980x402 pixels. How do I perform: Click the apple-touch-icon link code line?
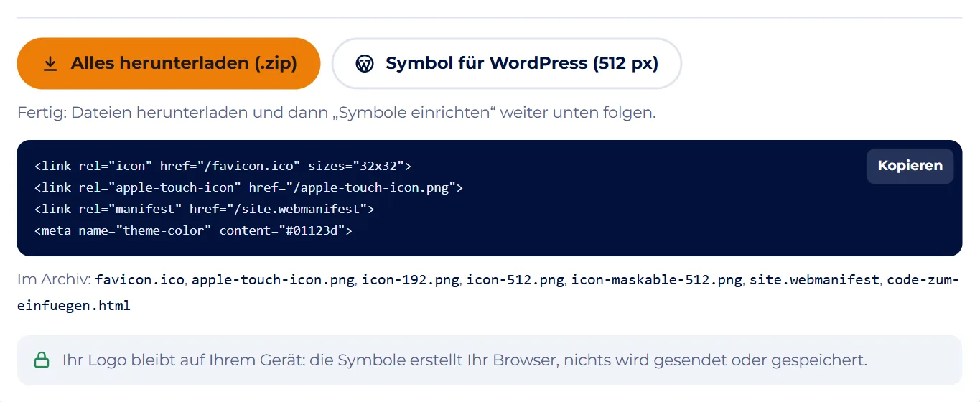(248, 187)
